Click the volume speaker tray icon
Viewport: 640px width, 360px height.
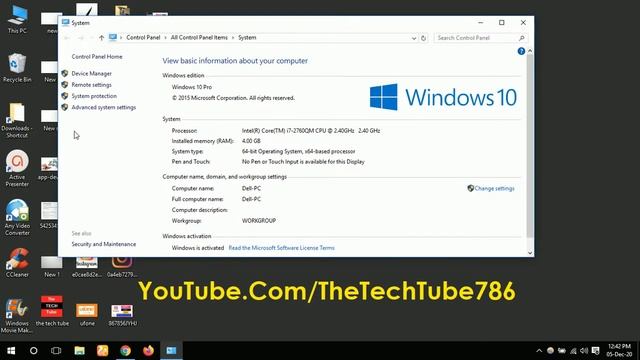(x=584, y=351)
